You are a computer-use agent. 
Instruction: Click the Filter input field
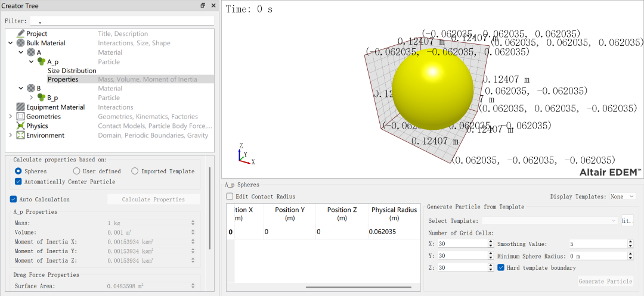click(122, 21)
